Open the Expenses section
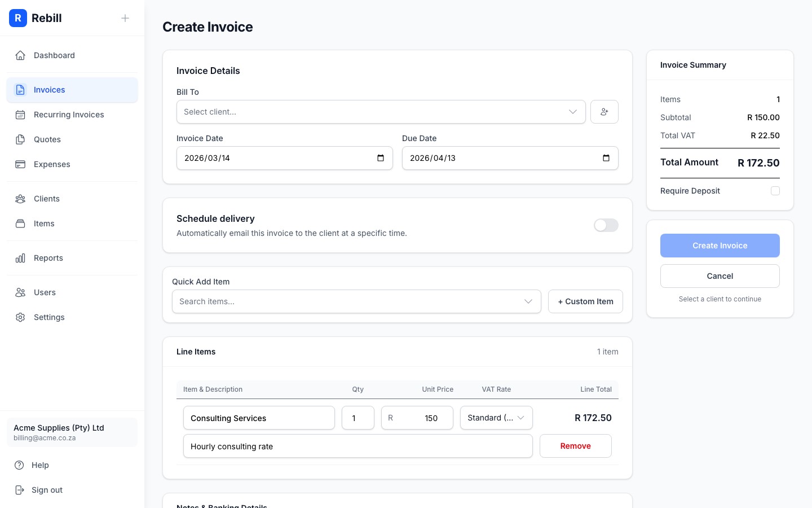 point(52,164)
